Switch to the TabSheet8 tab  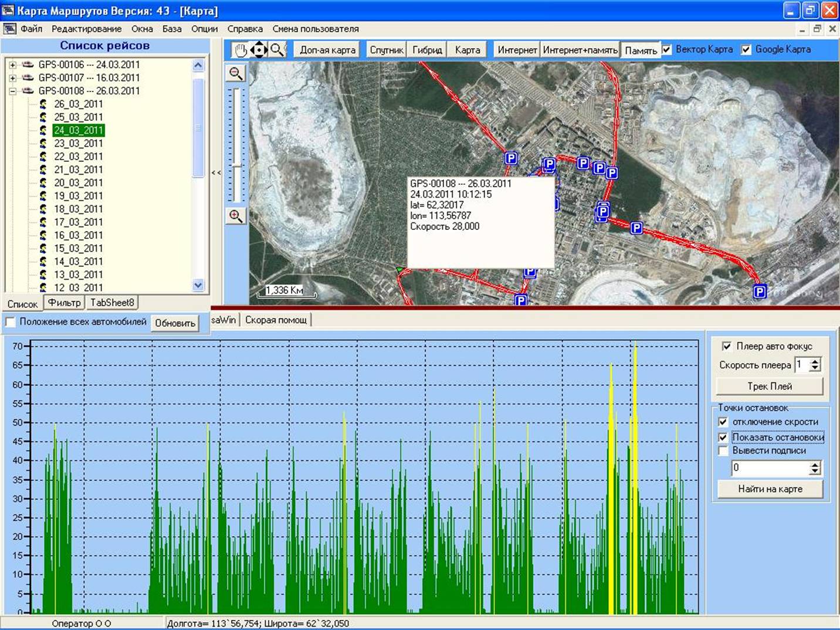(112, 303)
